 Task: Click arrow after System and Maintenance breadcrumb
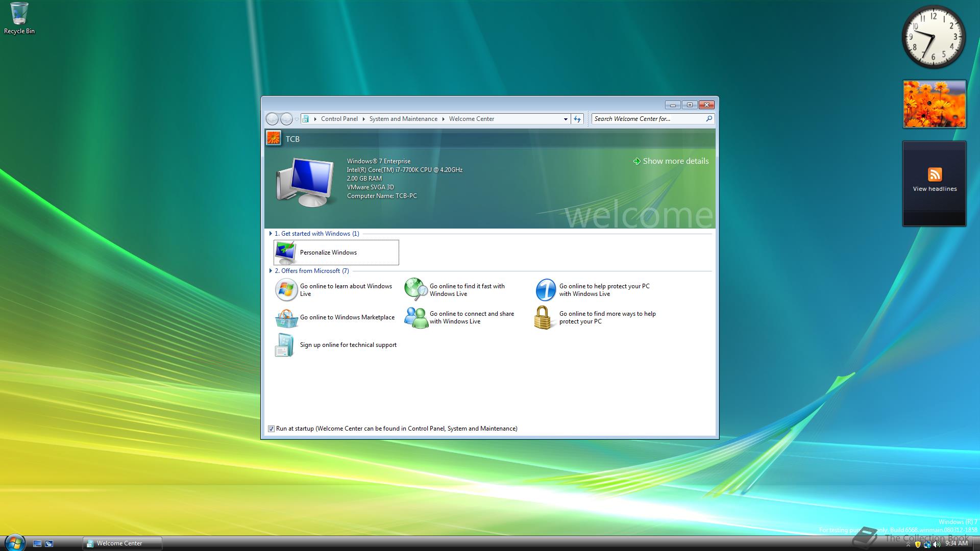tap(444, 119)
